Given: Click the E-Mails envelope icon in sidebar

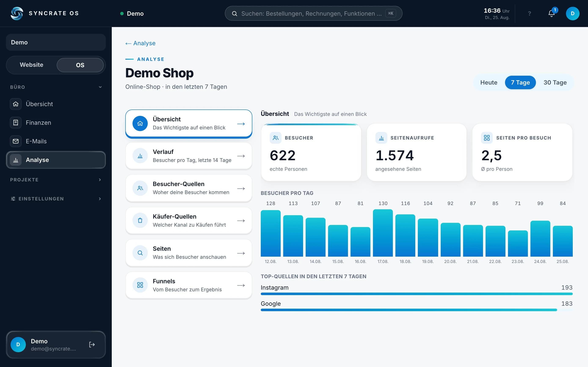Looking at the screenshot, I should (x=15, y=141).
